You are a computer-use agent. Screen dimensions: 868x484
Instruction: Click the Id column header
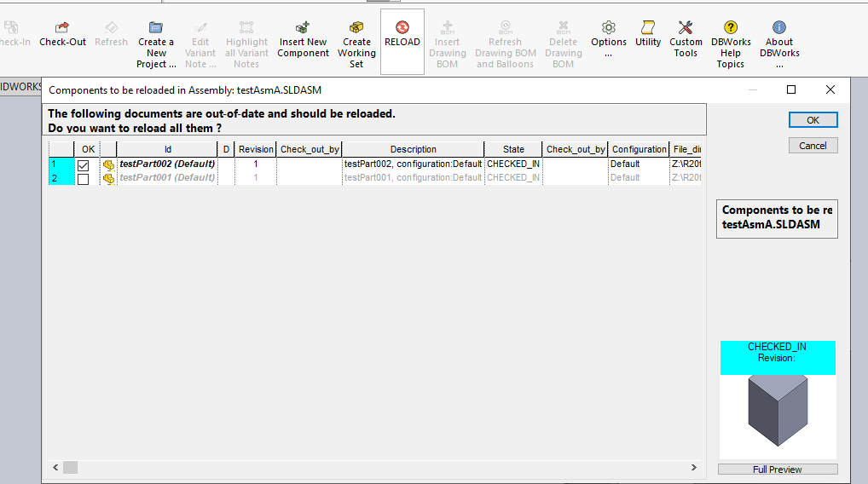167,149
